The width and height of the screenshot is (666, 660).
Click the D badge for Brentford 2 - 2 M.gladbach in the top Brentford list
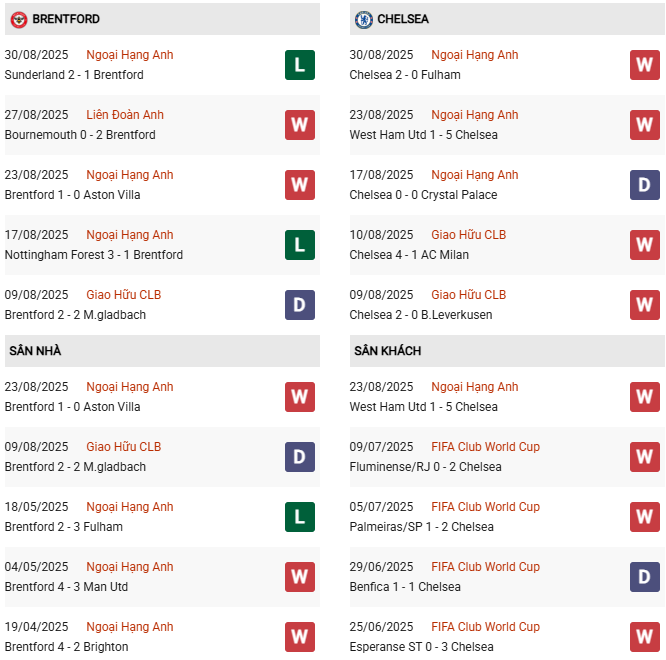[x=299, y=305]
